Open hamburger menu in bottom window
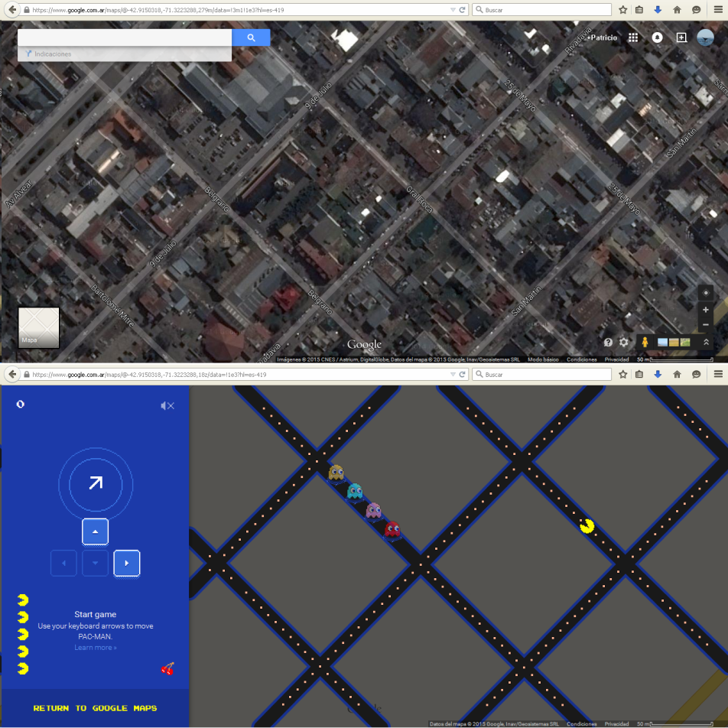This screenshot has height=728, width=728. tap(718, 374)
